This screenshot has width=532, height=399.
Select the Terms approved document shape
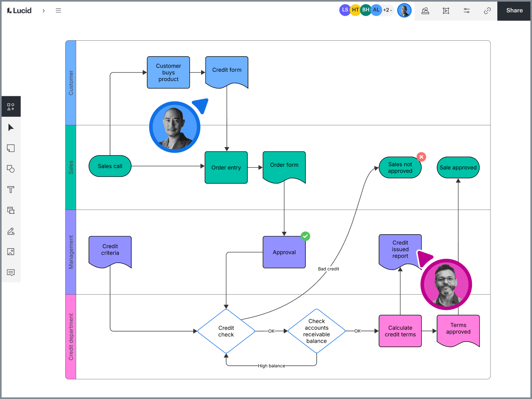(x=458, y=330)
